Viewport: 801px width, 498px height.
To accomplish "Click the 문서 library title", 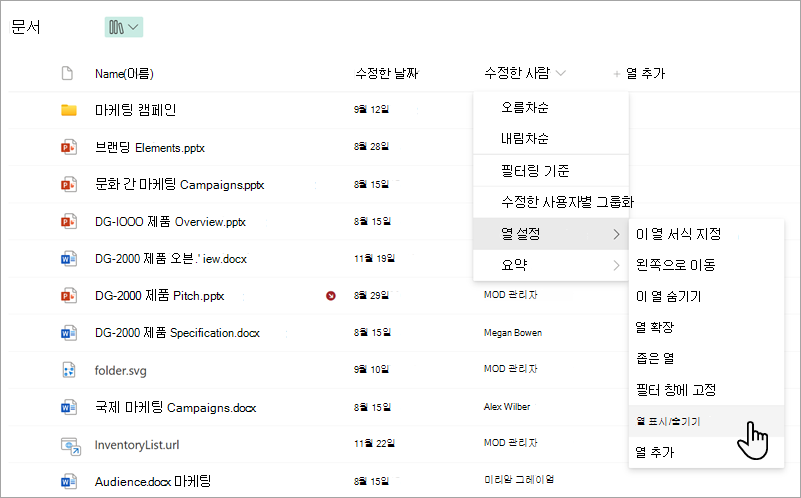I will [x=26, y=27].
